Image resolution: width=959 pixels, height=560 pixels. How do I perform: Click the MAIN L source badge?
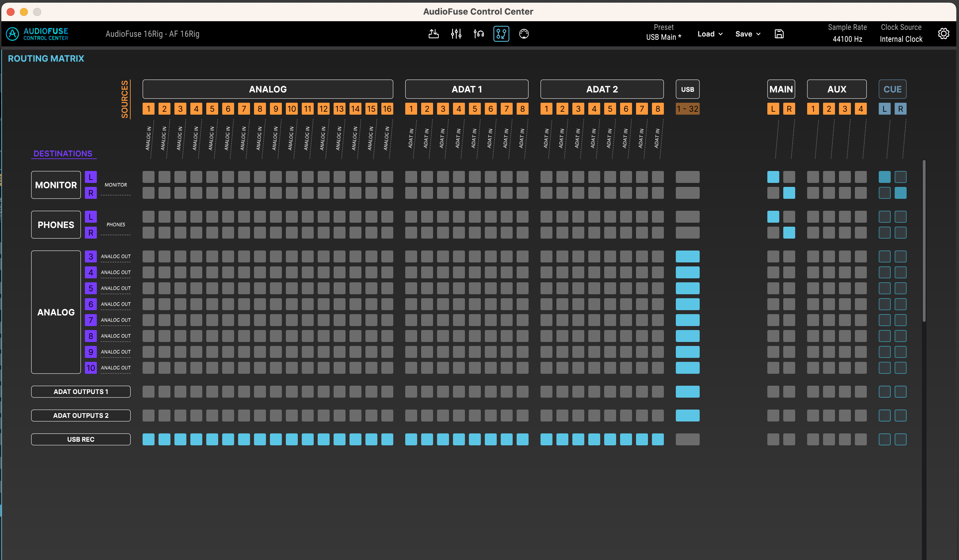click(x=773, y=109)
